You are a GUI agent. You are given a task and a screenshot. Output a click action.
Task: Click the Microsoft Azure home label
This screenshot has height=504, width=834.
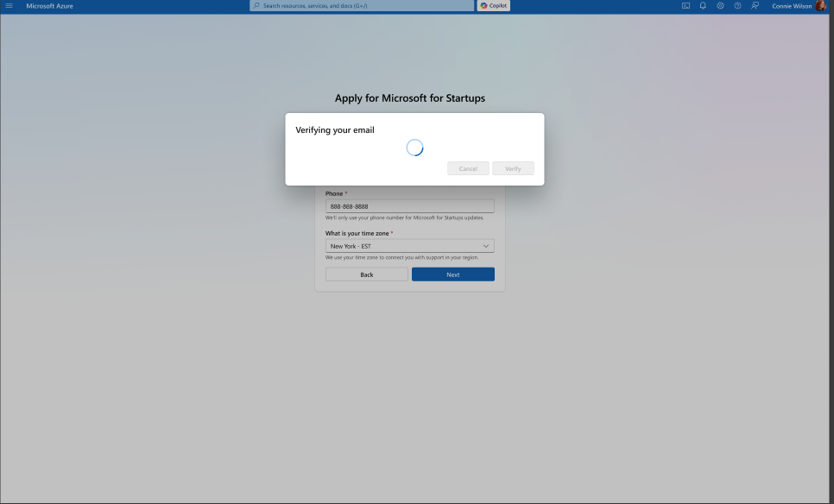click(49, 6)
